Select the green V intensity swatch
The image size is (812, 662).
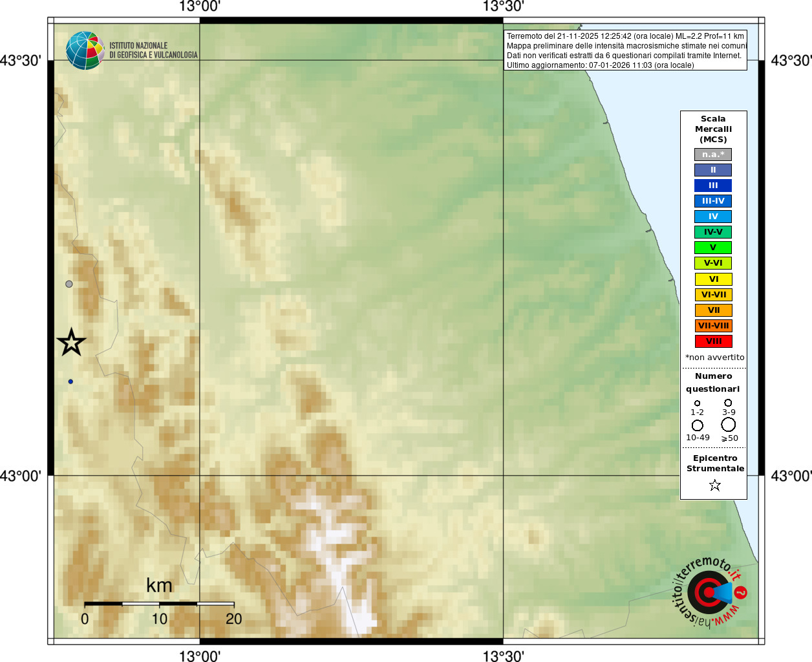pyautogui.click(x=713, y=248)
